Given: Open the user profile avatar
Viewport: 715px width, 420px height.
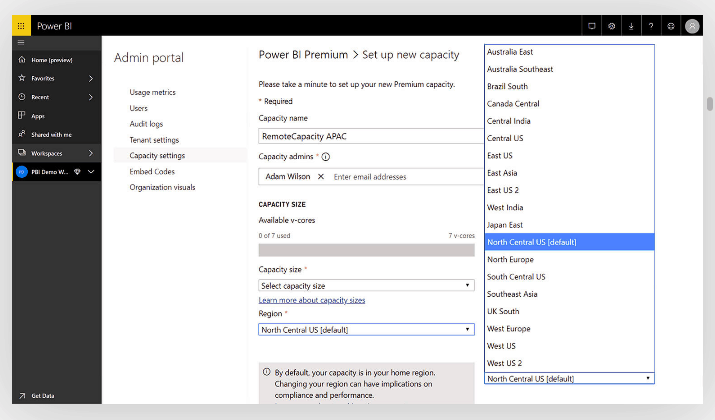Looking at the screenshot, I should tap(692, 26).
